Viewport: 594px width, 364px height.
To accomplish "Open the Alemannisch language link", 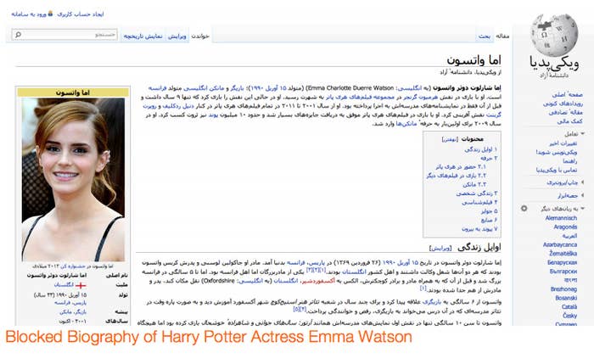I will click(561, 218).
